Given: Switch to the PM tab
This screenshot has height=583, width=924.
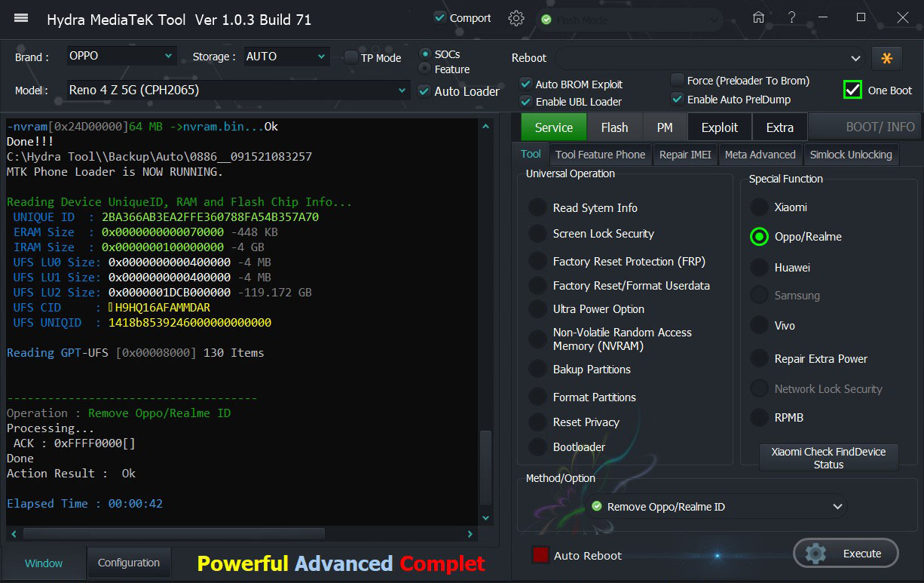Looking at the screenshot, I should tap(665, 127).
